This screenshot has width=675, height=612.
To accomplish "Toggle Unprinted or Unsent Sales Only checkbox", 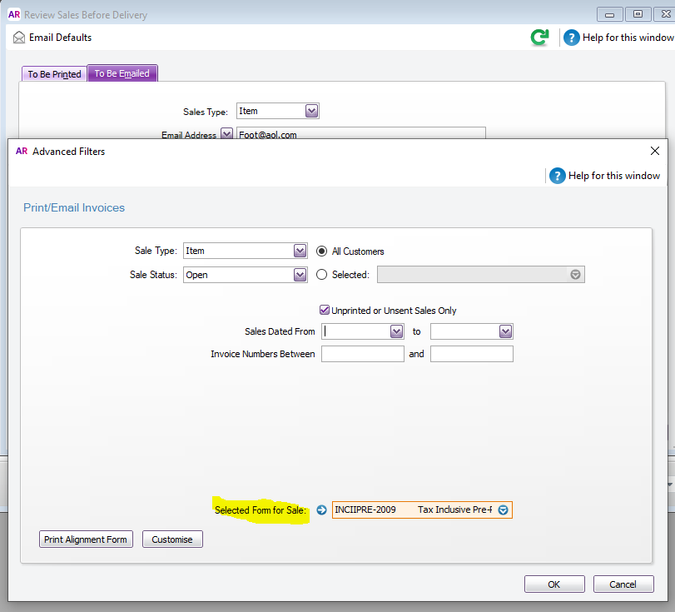I will [x=324, y=310].
